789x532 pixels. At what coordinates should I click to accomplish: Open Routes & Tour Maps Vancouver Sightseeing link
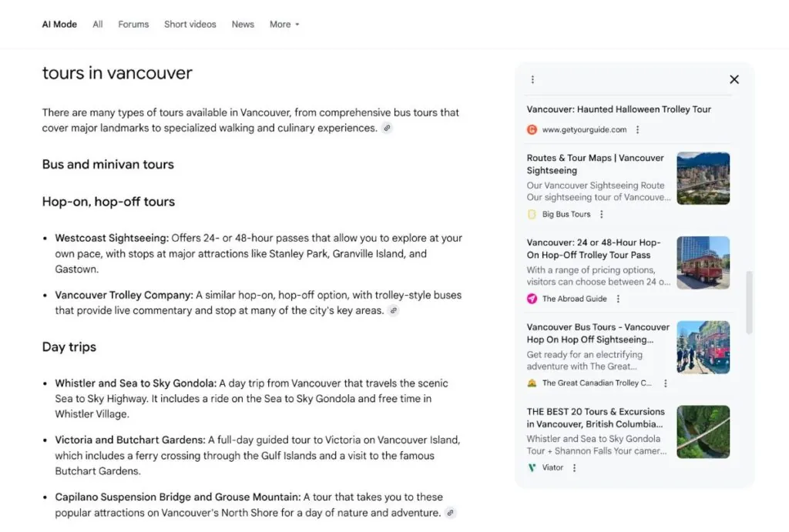click(x=596, y=164)
